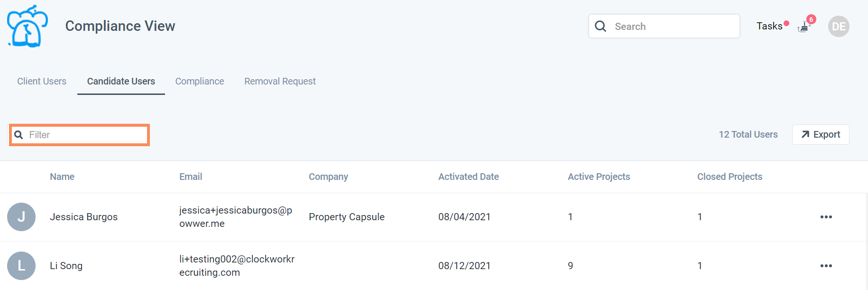Click Li Song's L avatar

click(21, 266)
